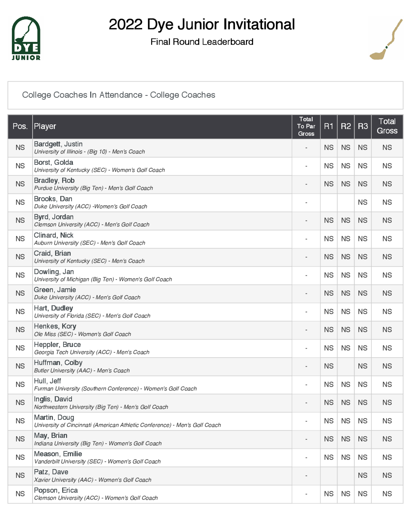Open player Bardgett, Justin

pos(58,144)
